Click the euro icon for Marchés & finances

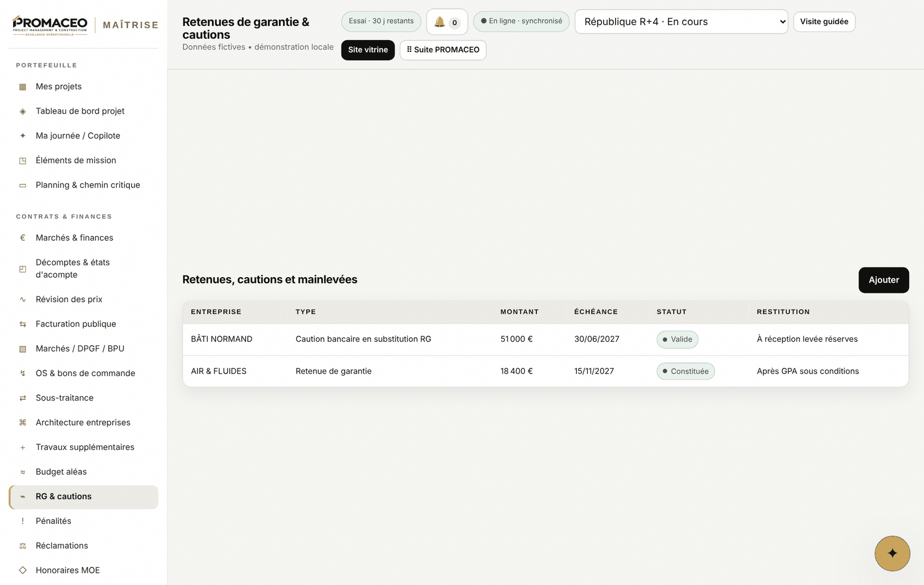[23, 238]
